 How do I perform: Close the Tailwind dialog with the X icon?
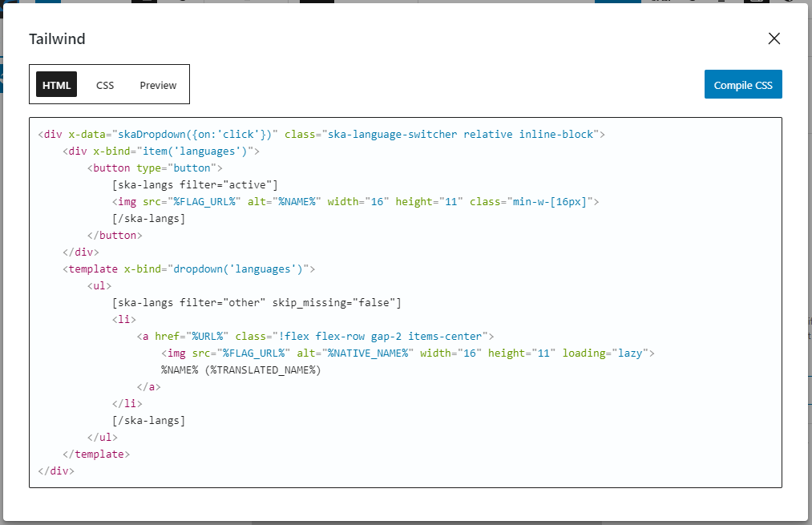point(774,38)
